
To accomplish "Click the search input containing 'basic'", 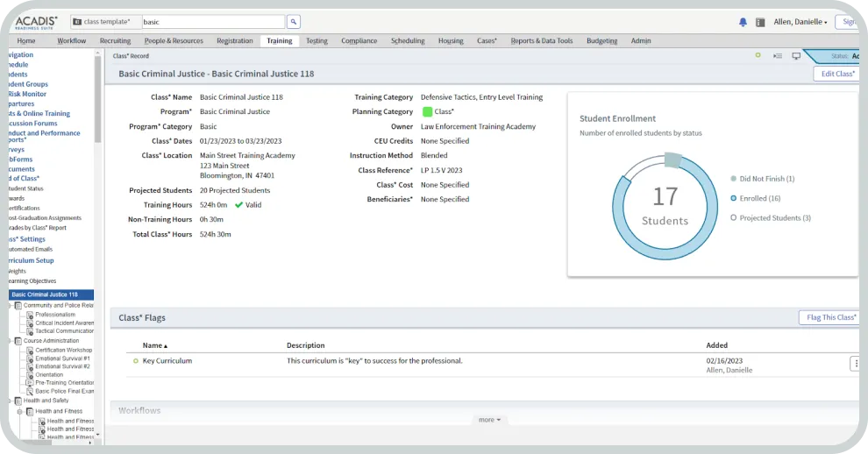I will coord(213,22).
